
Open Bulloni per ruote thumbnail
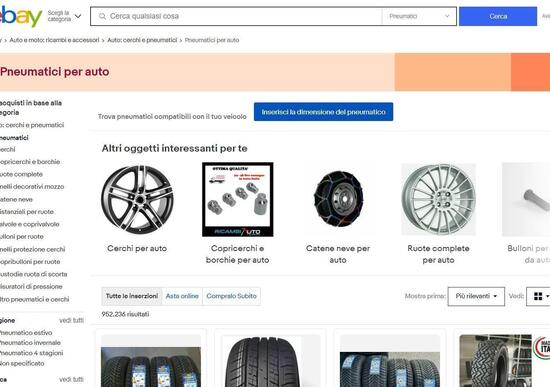click(526, 200)
